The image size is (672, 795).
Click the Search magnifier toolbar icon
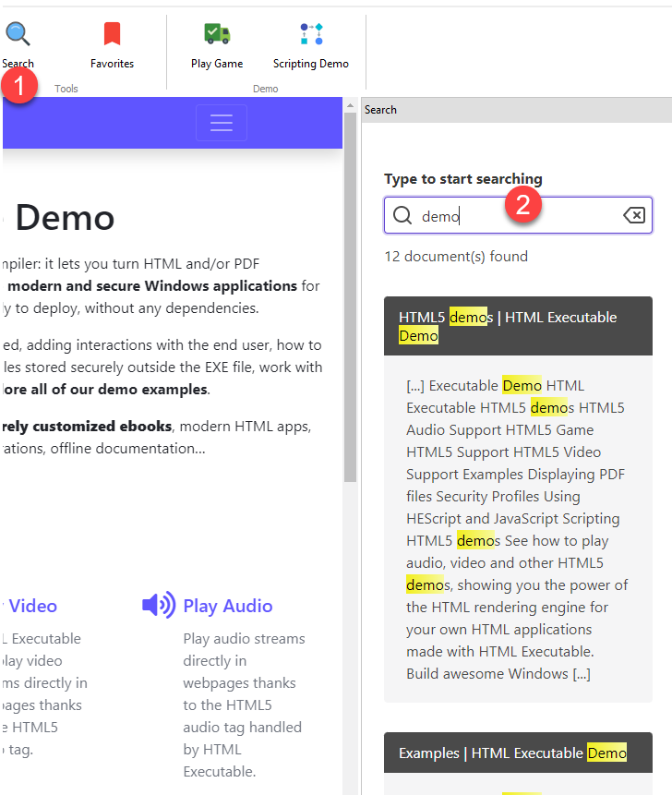pyautogui.click(x=18, y=35)
